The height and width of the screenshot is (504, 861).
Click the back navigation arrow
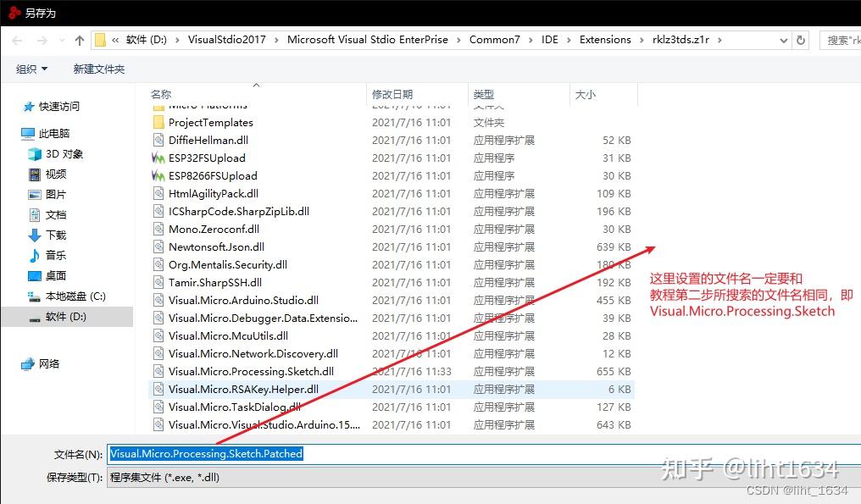click(x=14, y=39)
